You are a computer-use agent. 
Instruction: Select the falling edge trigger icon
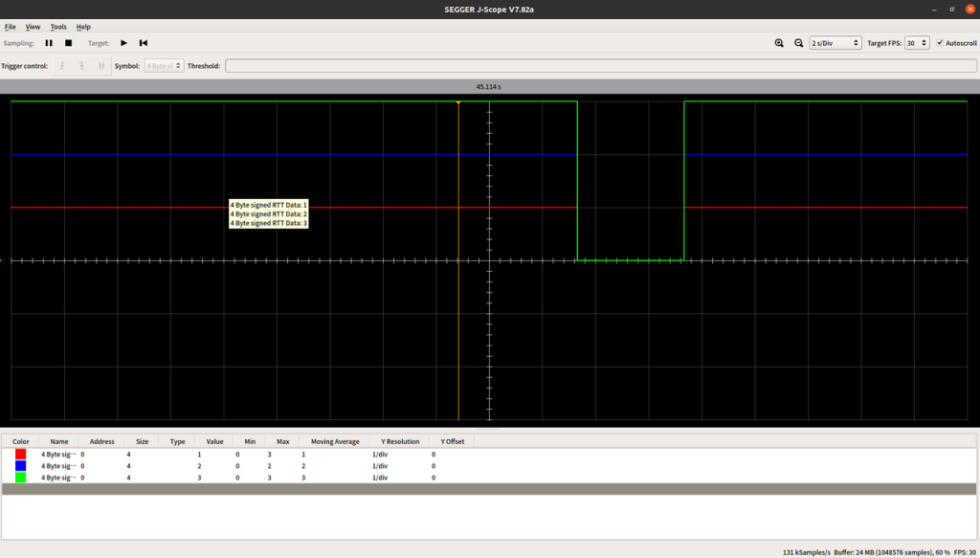point(81,66)
